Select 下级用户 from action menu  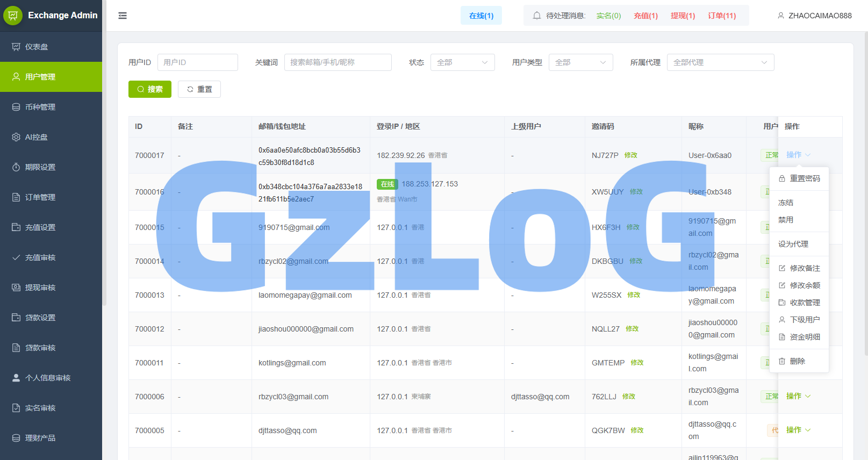click(799, 320)
